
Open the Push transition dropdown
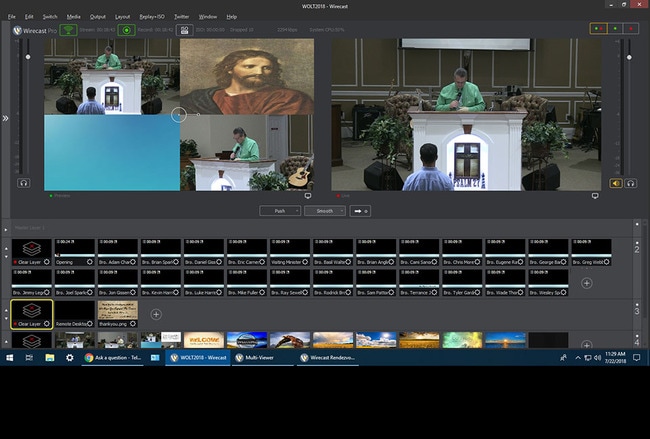[279, 211]
